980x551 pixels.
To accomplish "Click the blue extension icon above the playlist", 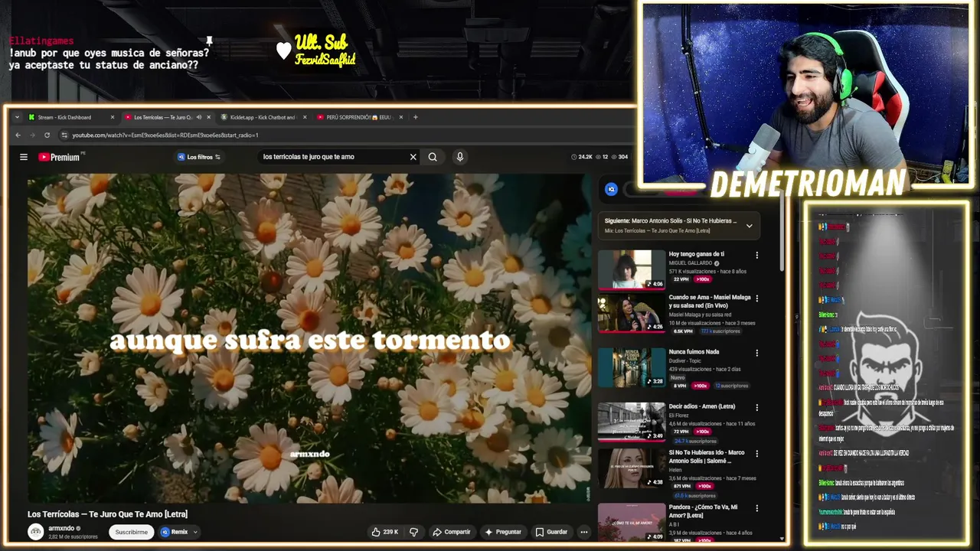I will click(x=611, y=189).
